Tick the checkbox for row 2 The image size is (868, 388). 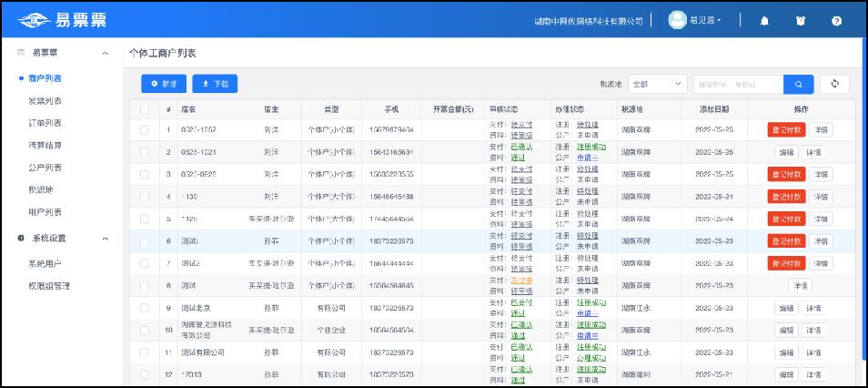tap(145, 152)
